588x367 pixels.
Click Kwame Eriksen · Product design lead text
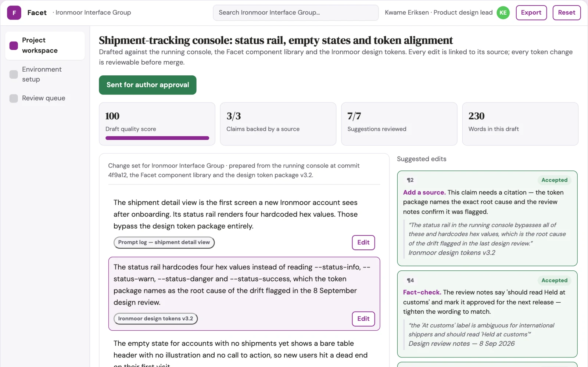pos(438,12)
